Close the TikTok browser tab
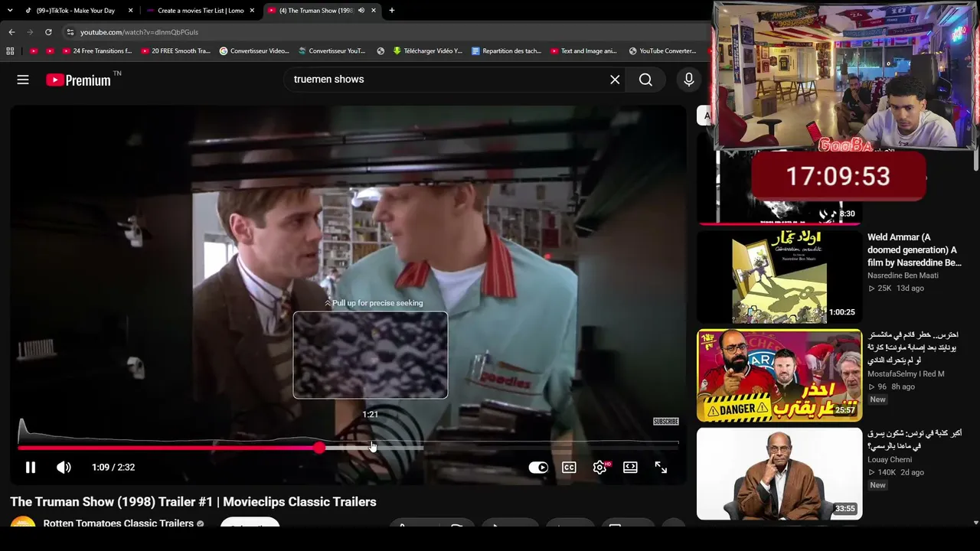 131,11
